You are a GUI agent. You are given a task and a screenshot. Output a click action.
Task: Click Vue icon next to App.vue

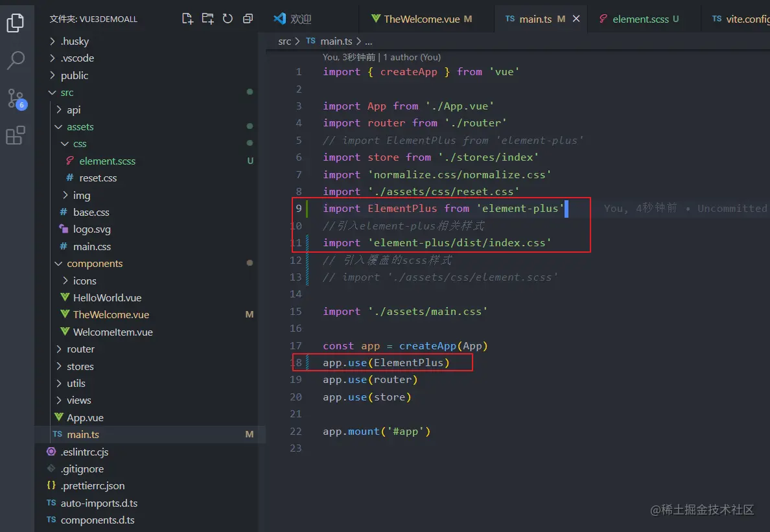pos(59,417)
